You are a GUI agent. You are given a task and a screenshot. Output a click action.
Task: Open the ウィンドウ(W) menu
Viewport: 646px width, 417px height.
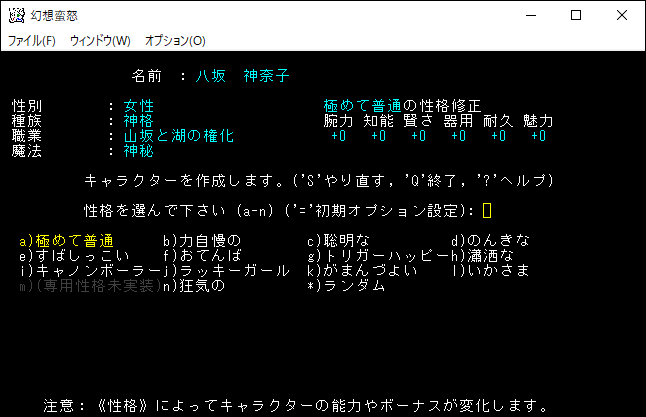click(x=100, y=41)
